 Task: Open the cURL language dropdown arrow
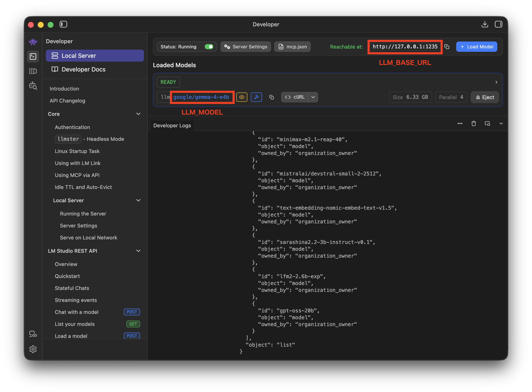(313, 97)
